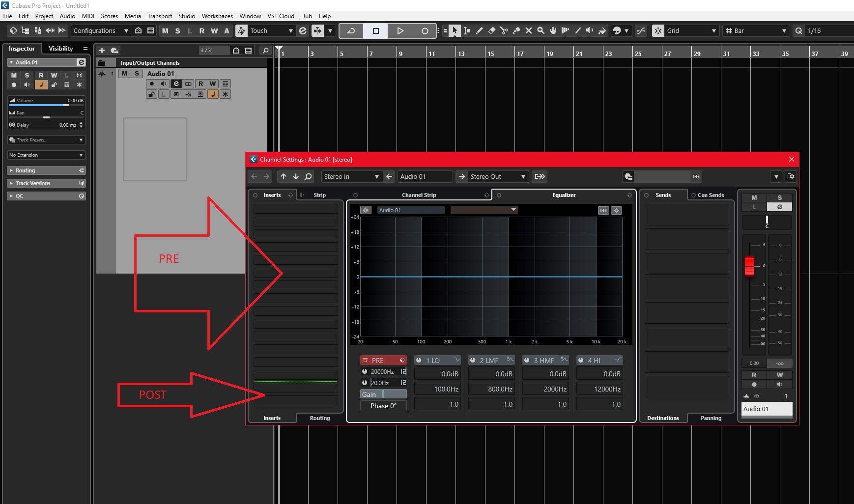Stop the transport
Screen dimensions: 854x504
click(376, 30)
